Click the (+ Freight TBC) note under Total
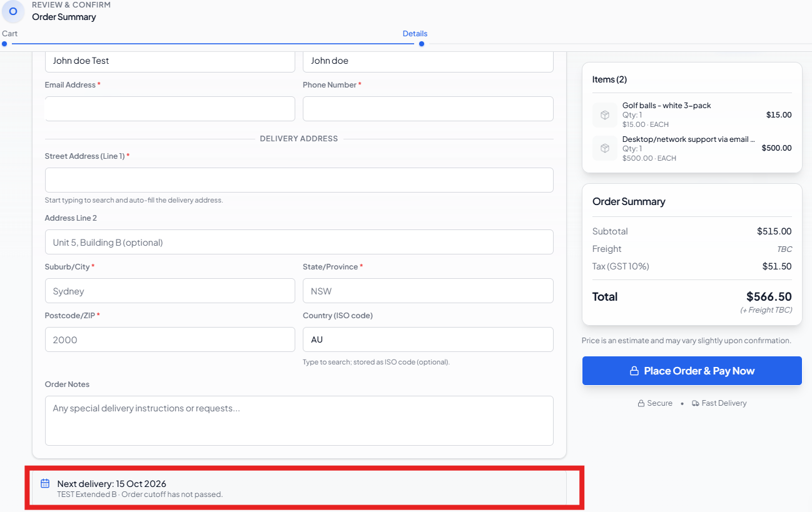 766,310
